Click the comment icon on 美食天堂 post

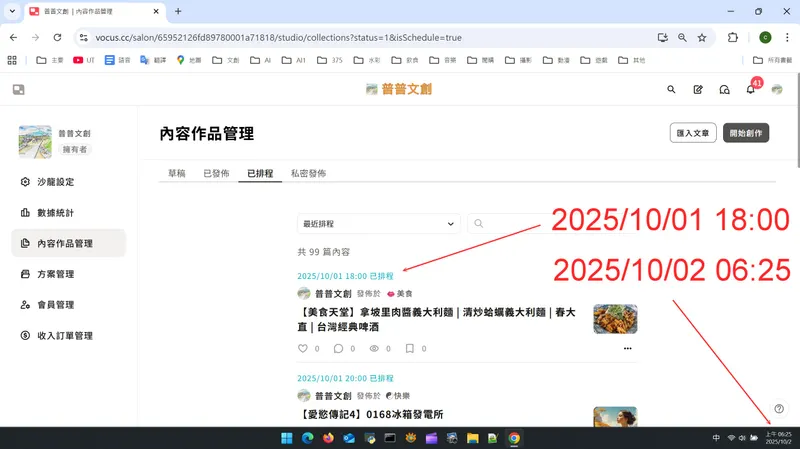click(338, 348)
